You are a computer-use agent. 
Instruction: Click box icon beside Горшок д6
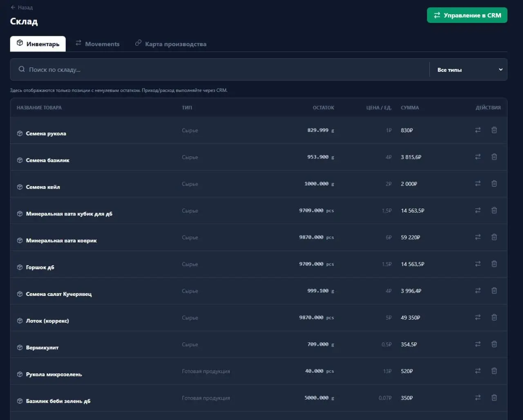coord(20,267)
